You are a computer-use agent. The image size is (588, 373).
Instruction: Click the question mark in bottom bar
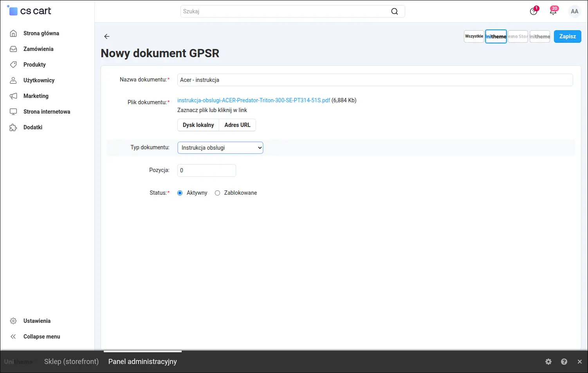pyautogui.click(x=564, y=362)
